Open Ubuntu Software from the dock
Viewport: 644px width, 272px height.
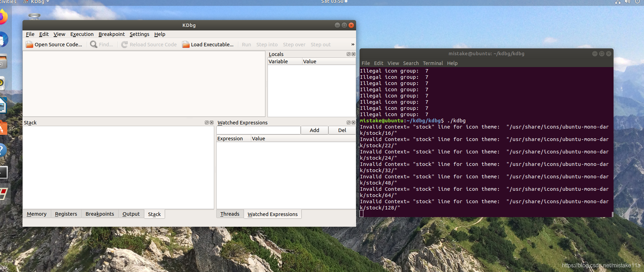point(3,128)
